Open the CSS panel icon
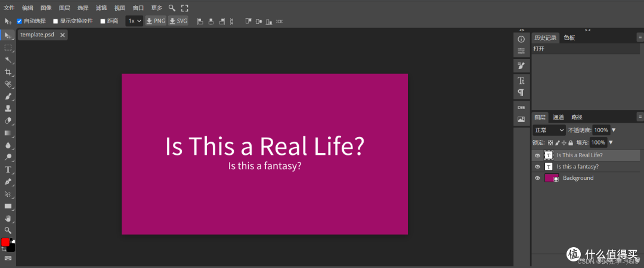644x268 pixels. pyautogui.click(x=521, y=108)
